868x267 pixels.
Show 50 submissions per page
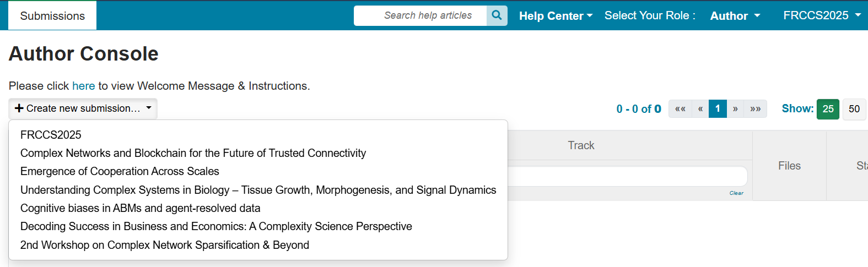[x=854, y=109]
